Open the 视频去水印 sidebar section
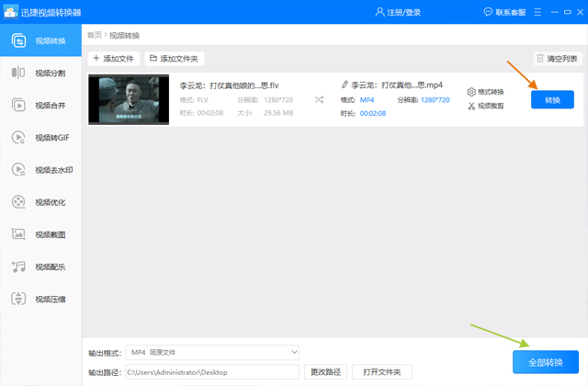Image resolution: width=588 pixels, height=386 pixels. (x=40, y=169)
